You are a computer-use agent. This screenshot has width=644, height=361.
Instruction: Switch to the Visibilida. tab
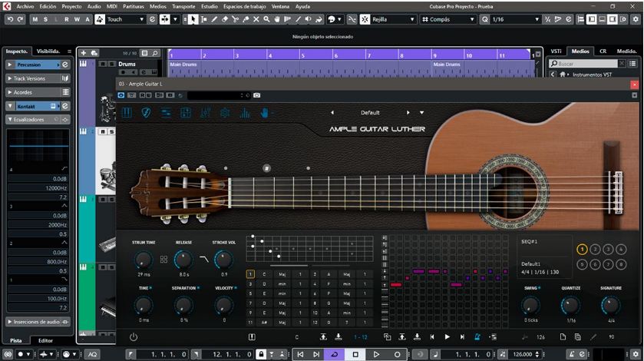[48, 51]
